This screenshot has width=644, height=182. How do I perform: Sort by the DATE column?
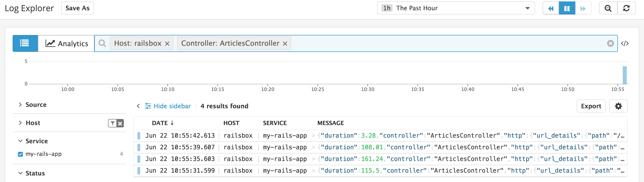163,123
